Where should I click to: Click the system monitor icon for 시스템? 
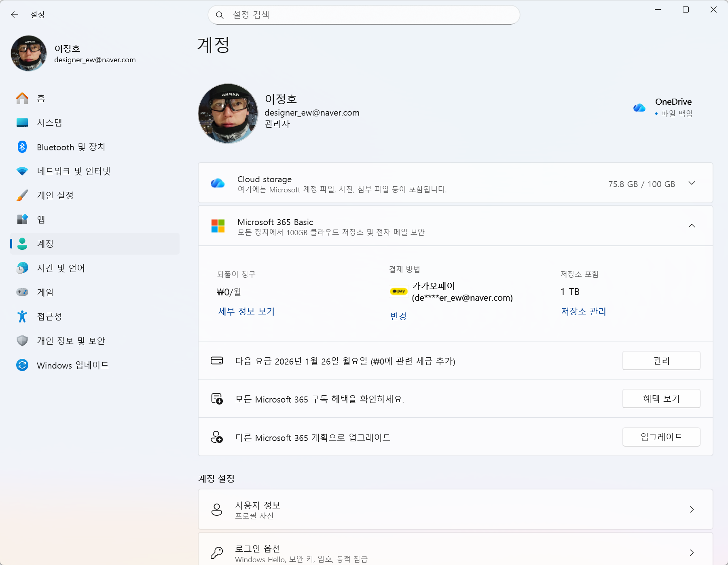(x=22, y=122)
